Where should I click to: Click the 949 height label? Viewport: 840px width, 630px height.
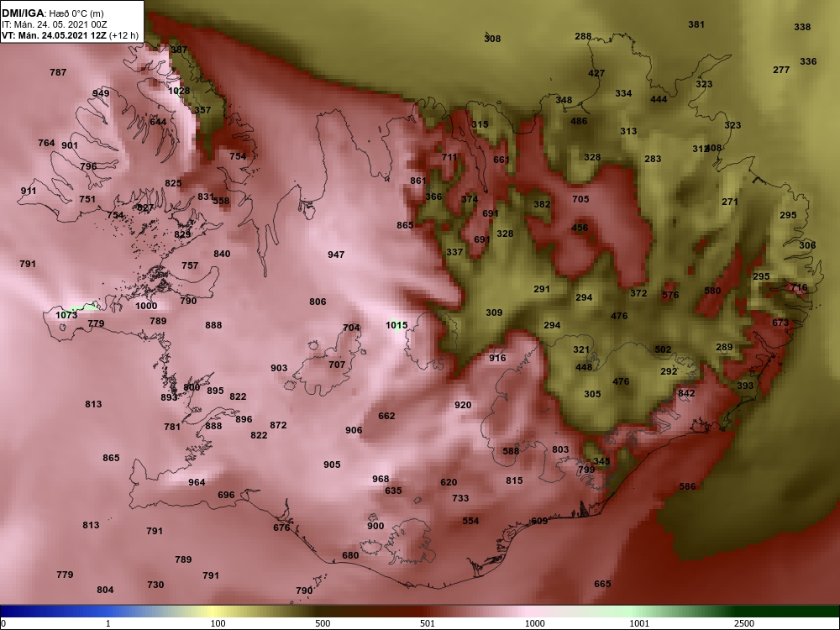[101, 93]
